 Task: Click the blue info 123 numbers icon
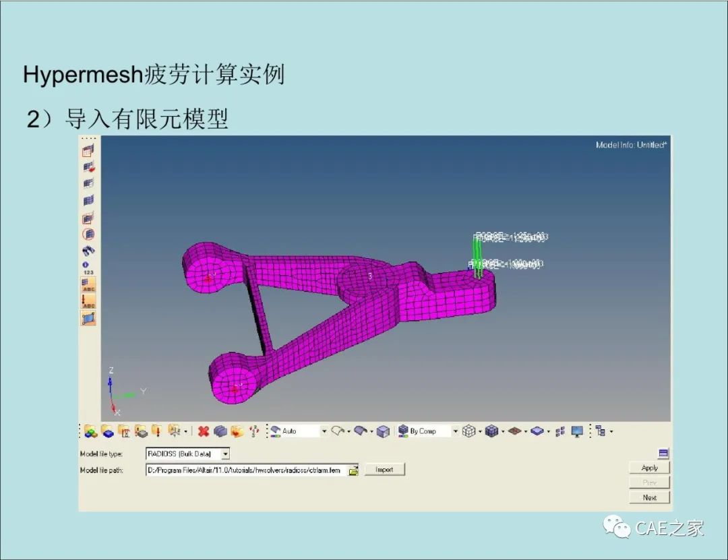(88, 268)
